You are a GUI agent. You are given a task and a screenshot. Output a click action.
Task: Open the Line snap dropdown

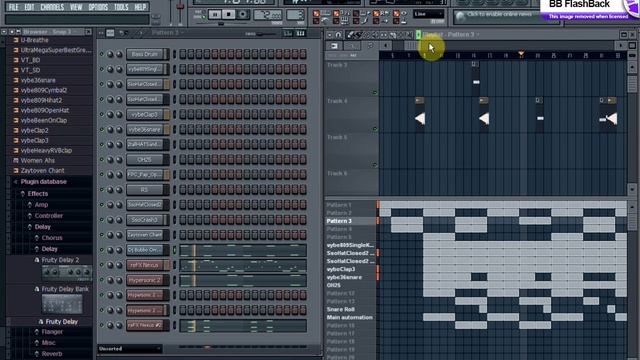428,14
